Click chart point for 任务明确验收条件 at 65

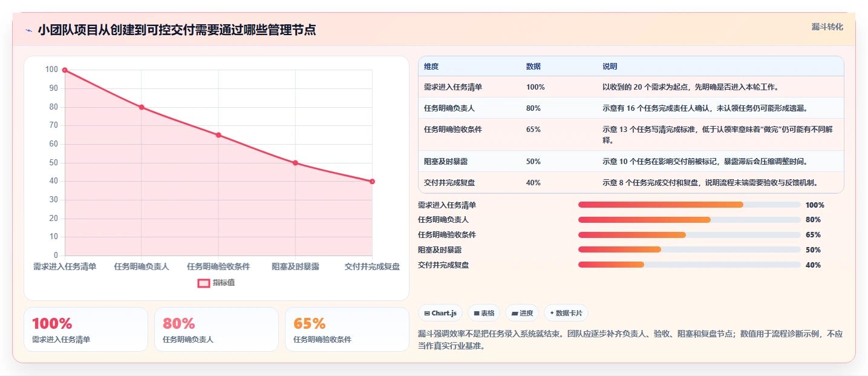pos(218,135)
